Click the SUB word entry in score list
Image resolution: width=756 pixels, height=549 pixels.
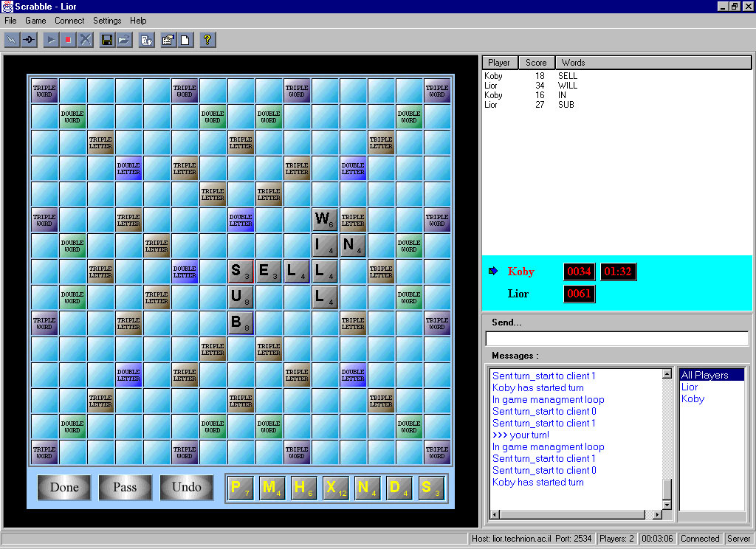(566, 105)
